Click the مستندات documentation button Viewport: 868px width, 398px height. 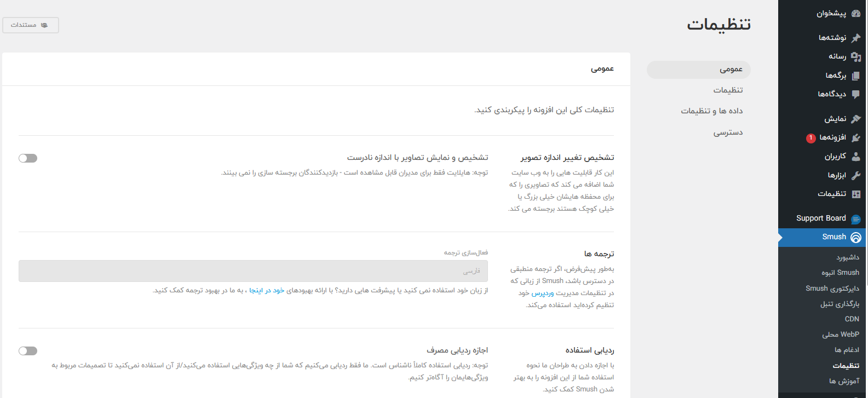(31, 25)
